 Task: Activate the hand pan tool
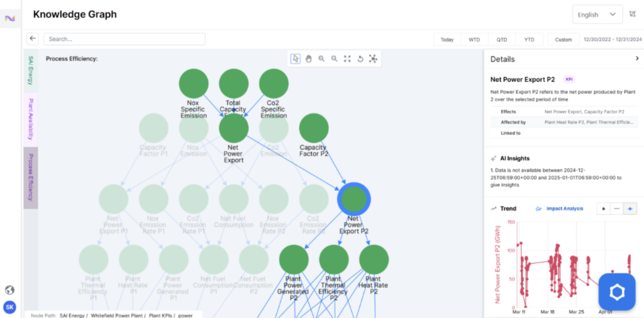(x=308, y=59)
